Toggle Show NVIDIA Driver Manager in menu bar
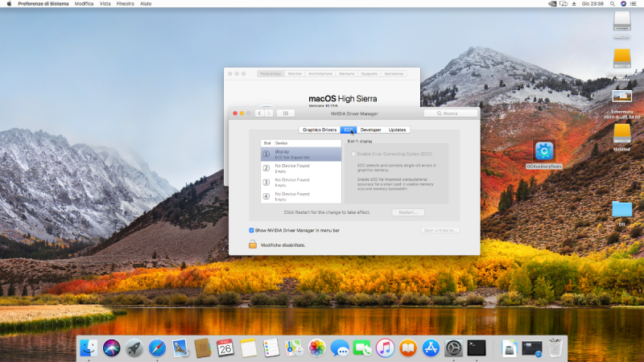644x362 pixels. [252, 230]
